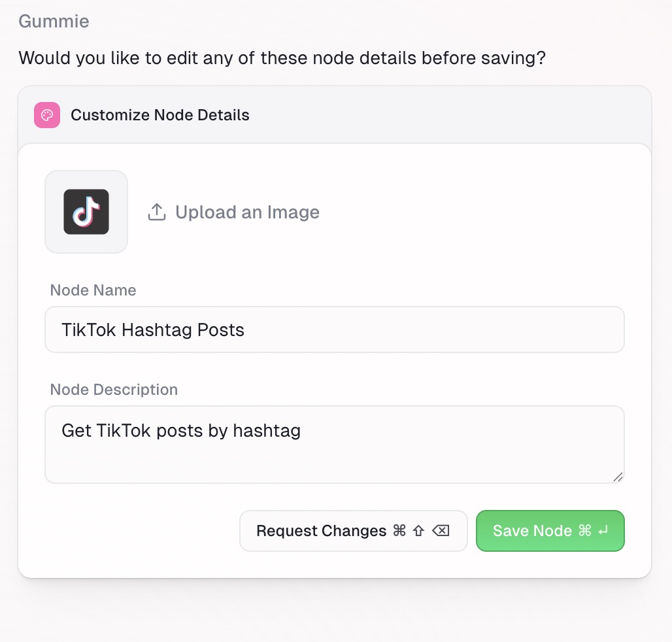Click the backspace delete icon on Request Changes
Screen dimensions: 672x642
pos(441,531)
